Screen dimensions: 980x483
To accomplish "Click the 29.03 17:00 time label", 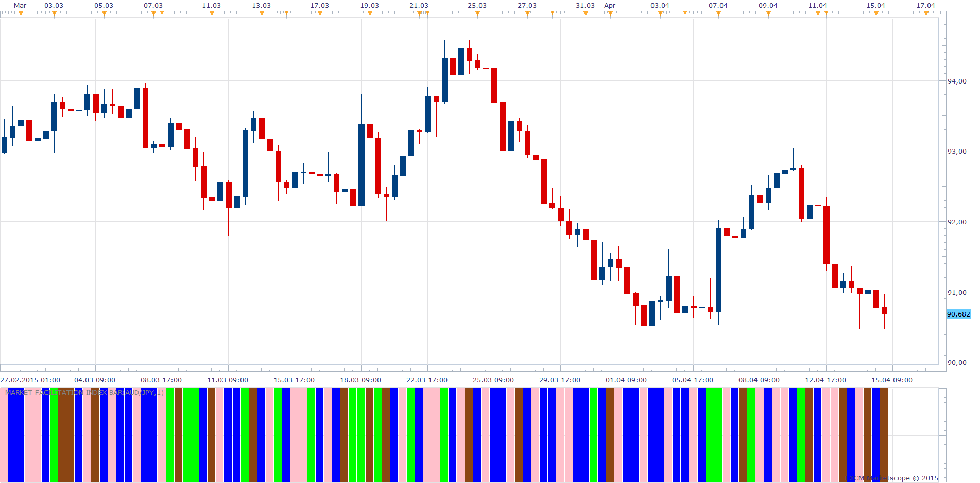I will 560,380.
